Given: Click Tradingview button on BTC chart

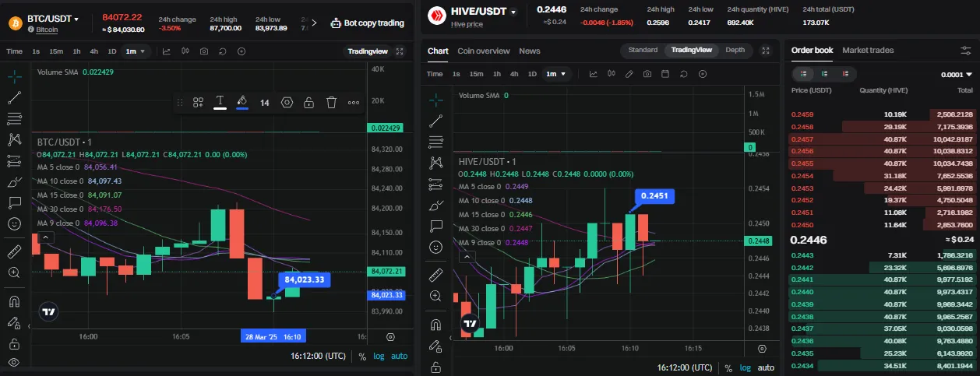Looking at the screenshot, I should coord(367,51).
